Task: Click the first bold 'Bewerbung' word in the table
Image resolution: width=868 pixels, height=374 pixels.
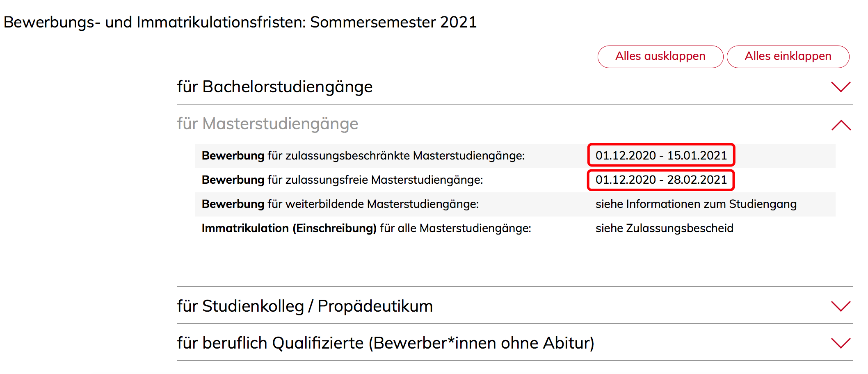Action: (233, 156)
